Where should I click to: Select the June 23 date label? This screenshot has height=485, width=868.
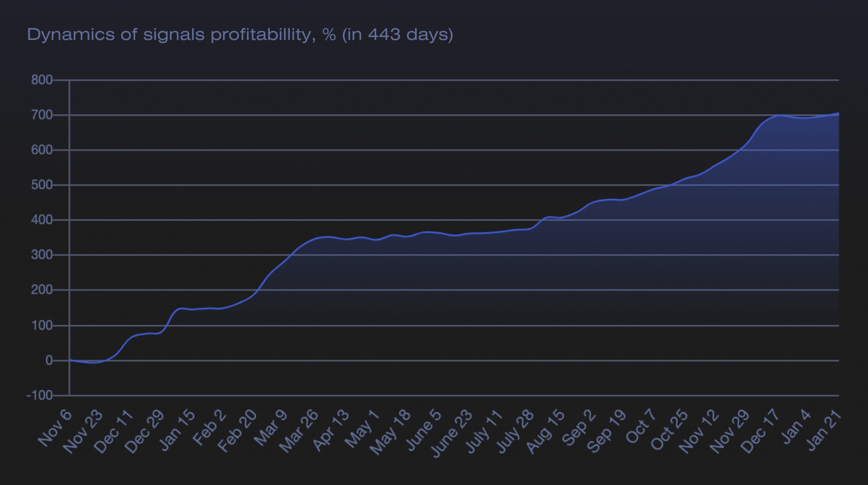pos(451,434)
